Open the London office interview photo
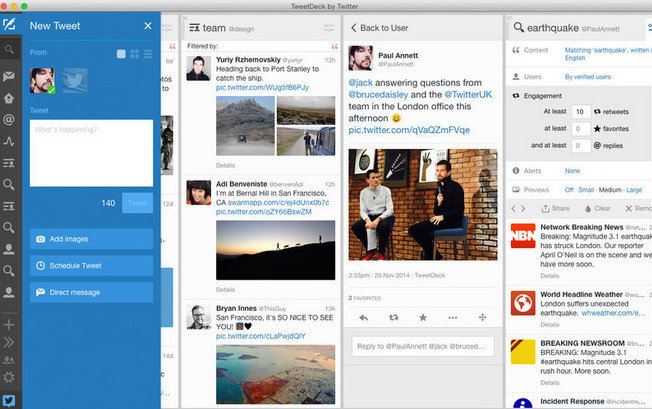The width and height of the screenshot is (652, 409). tap(423, 204)
